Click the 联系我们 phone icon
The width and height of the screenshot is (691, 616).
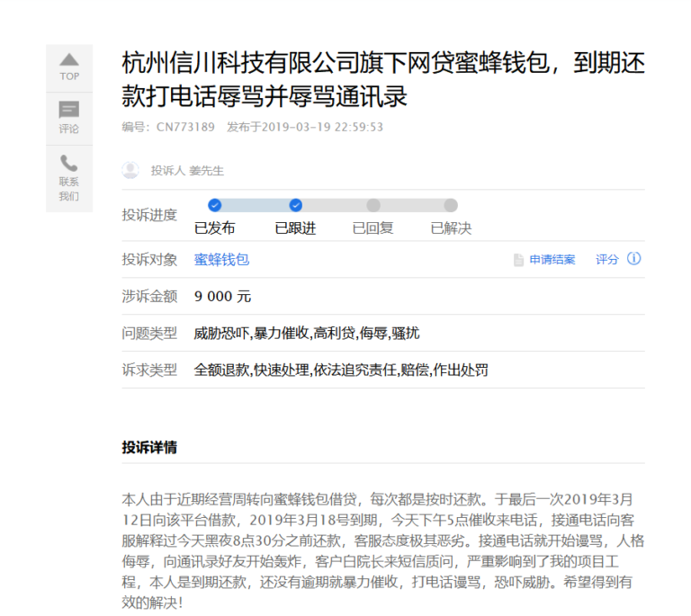click(x=68, y=163)
